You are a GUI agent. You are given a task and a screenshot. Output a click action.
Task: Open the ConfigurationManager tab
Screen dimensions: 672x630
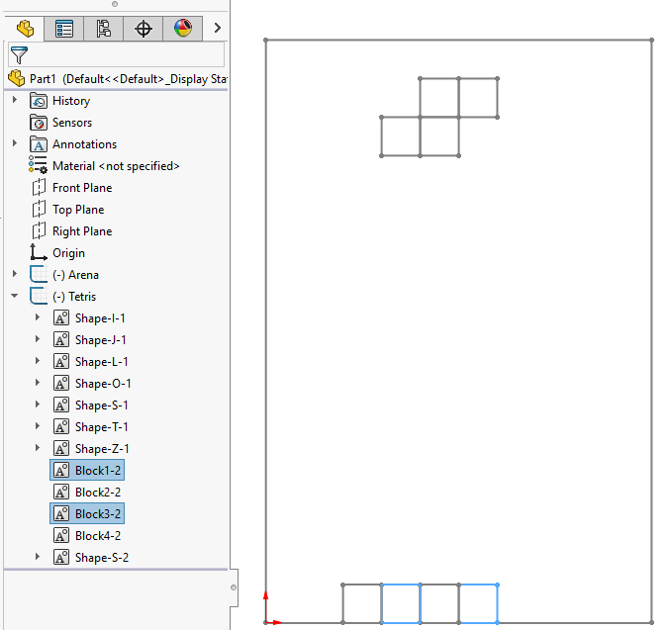[x=104, y=29]
